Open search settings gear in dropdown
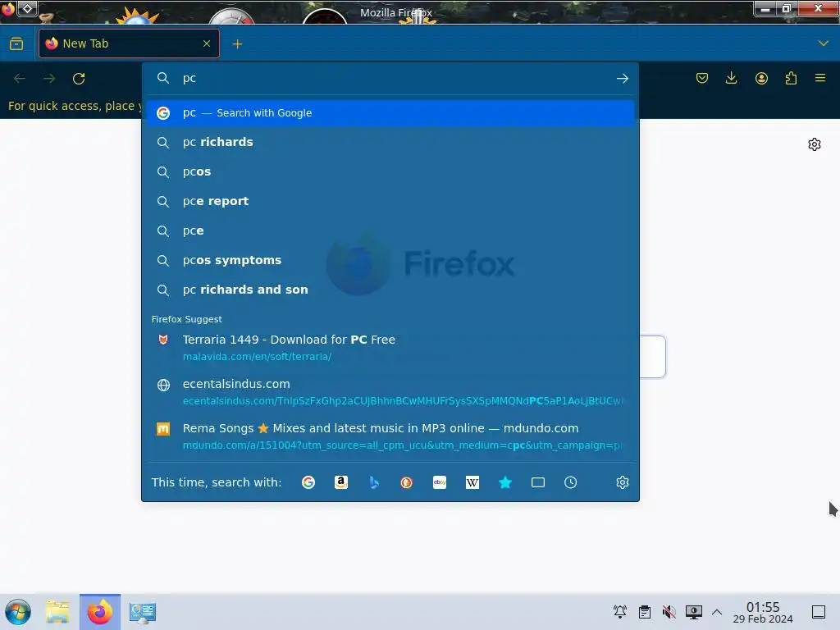Viewport: 840px width, 630px height. click(622, 482)
